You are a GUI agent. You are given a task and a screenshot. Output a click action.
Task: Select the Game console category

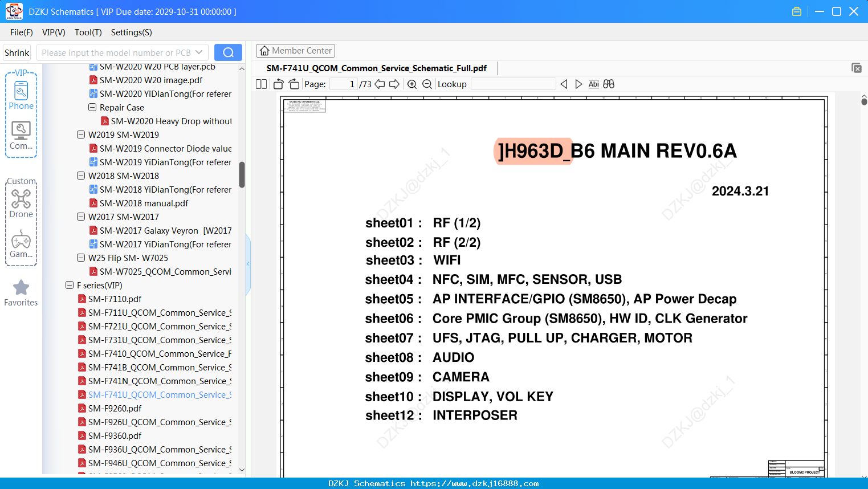pyautogui.click(x=21, y=244)
